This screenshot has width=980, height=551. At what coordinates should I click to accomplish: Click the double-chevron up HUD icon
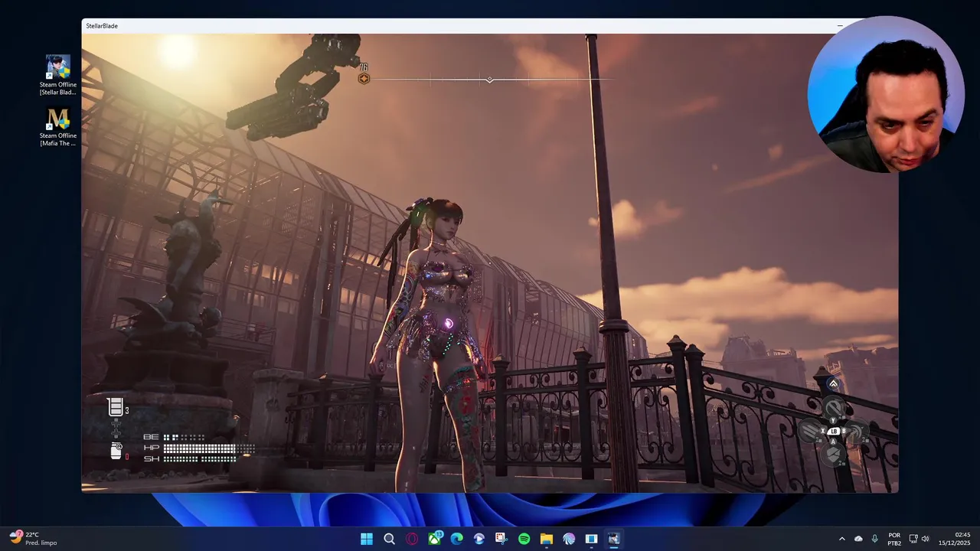tap(834, 384)
